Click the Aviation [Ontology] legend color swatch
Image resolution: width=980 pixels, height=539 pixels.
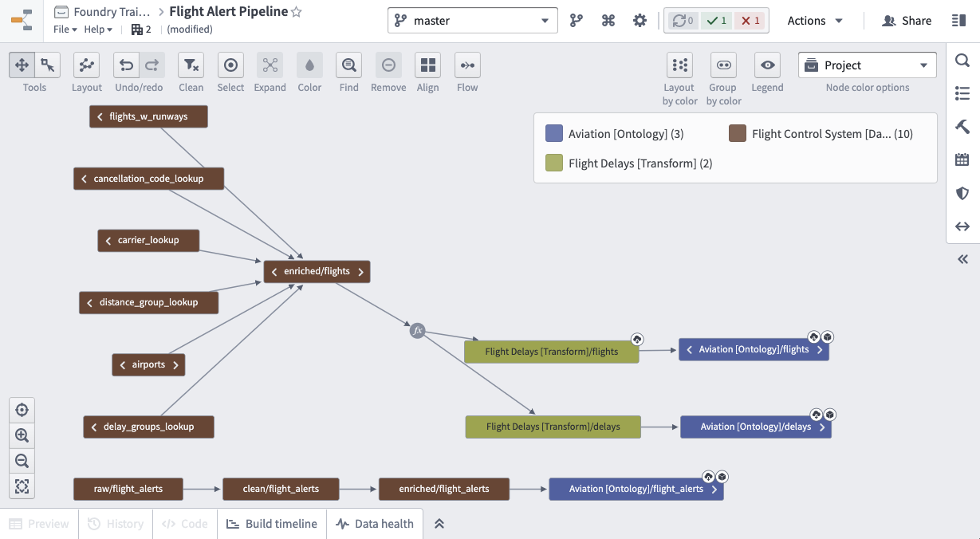click(x=554, y=134)
